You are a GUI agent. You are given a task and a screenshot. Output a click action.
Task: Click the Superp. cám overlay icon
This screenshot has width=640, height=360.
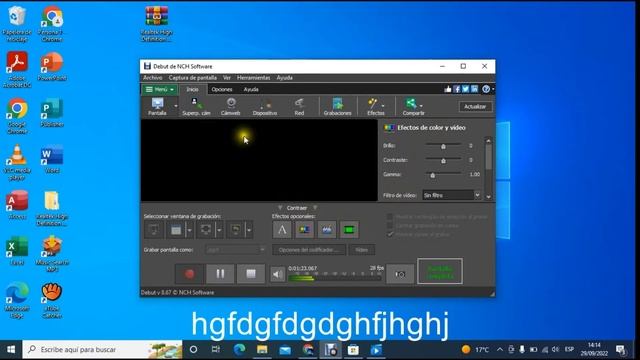(196, 107)
